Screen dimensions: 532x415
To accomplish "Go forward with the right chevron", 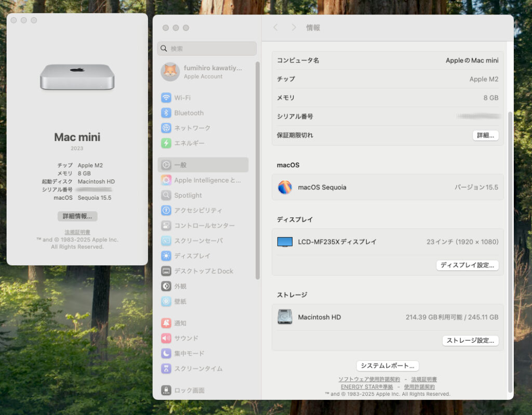I will [x=294, y=28].
